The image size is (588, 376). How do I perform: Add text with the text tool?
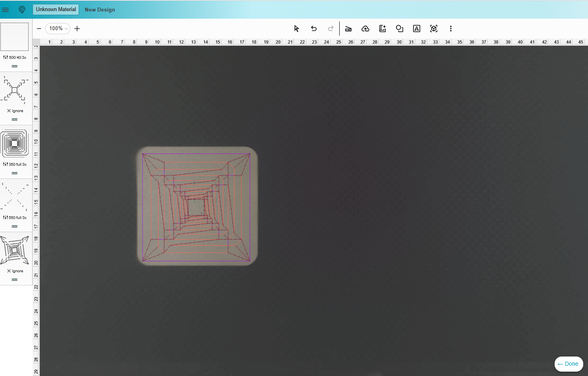click(x=417, y=29)
